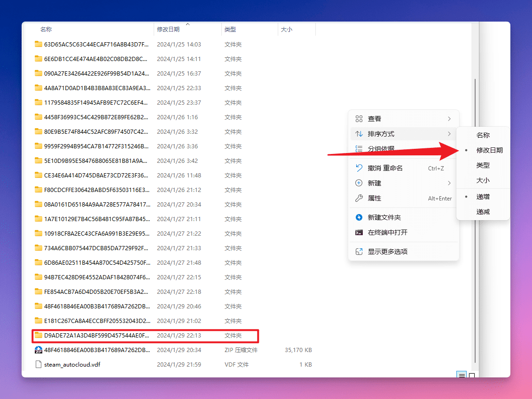
Task: Select folder name 1A7E10129E7B4C56B481C95FA87B45
Action: point(97,219)
